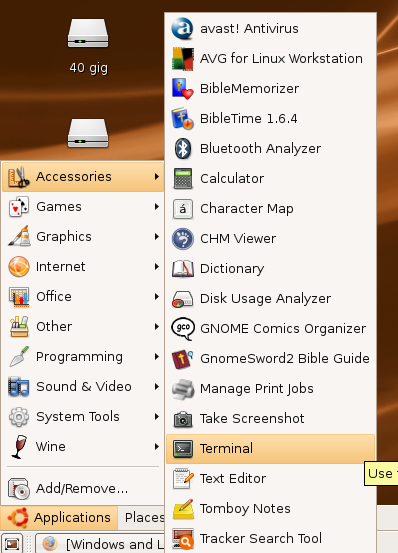Click the Calculator icon
Image resolution: width=398 pixels, height=553 pixels.
tap(183, 178)
